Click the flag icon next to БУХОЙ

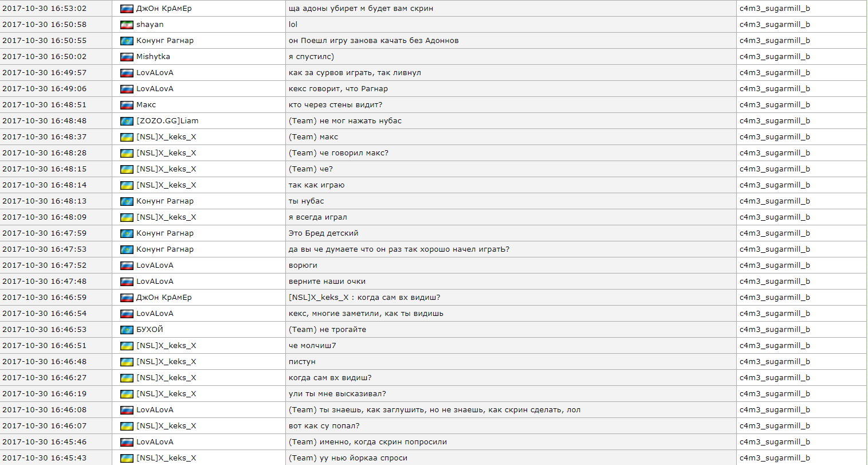[127, 330]
